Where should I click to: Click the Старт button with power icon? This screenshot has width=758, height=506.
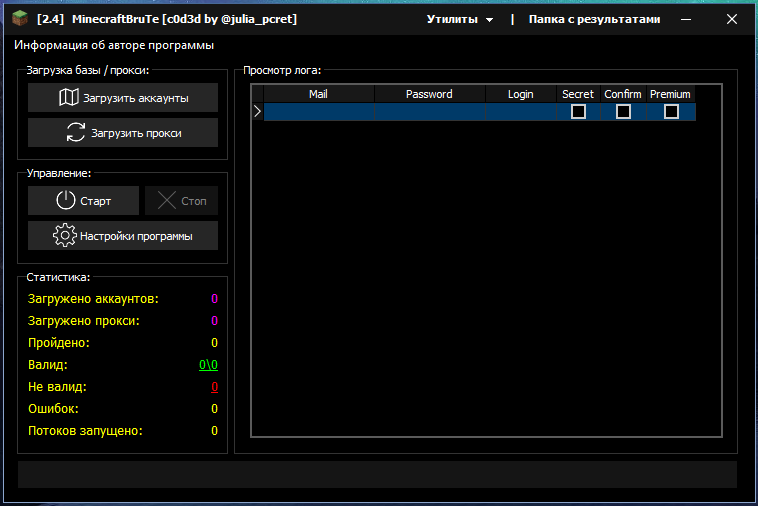[83, 201]
